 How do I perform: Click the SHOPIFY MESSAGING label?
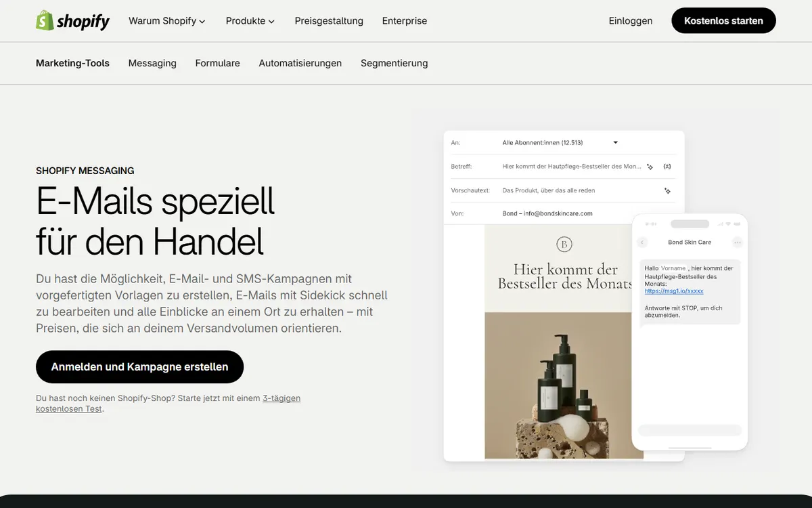[x=85, y=171]
